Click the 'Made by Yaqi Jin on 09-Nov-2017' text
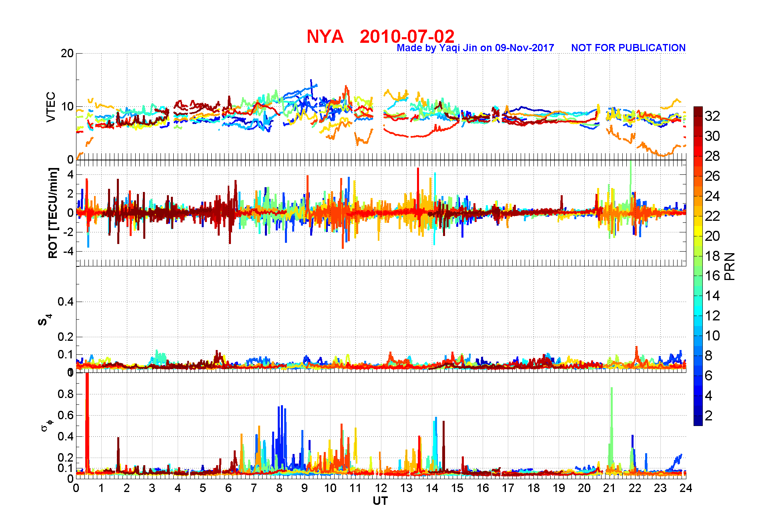 coord(475,48)
